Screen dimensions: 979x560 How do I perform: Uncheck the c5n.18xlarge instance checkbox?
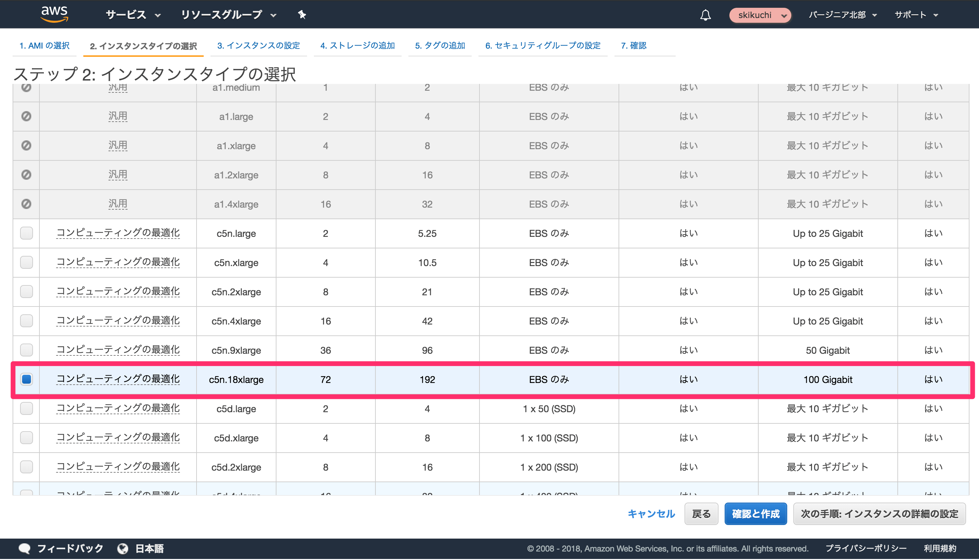click(x=27, y=379)
